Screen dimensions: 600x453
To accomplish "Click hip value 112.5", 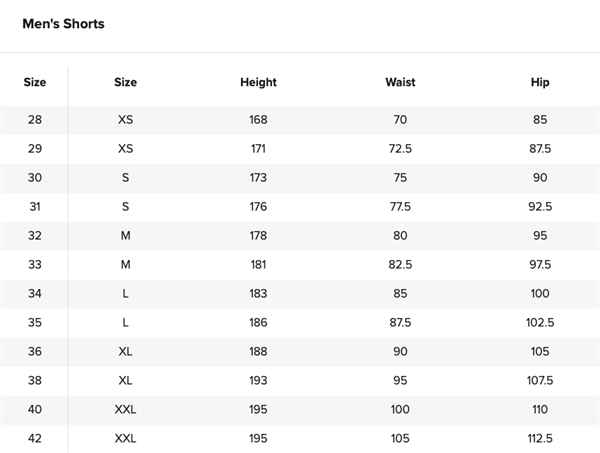I will 540,438.
